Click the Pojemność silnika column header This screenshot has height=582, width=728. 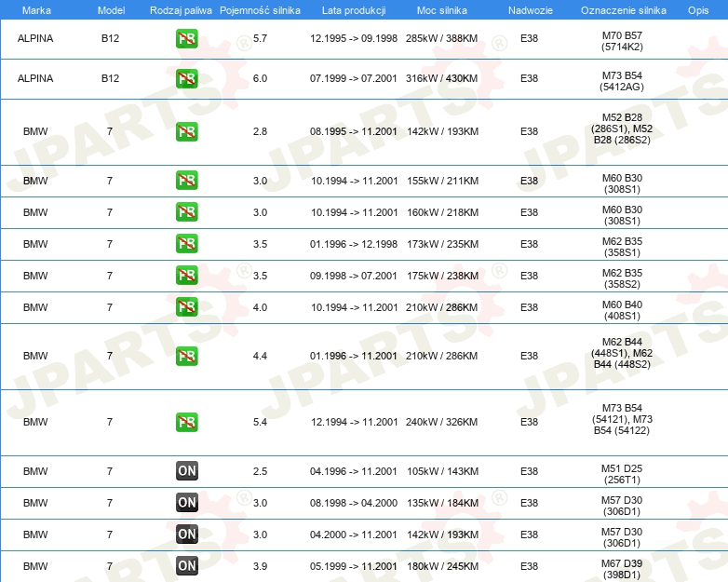(260, 10)
